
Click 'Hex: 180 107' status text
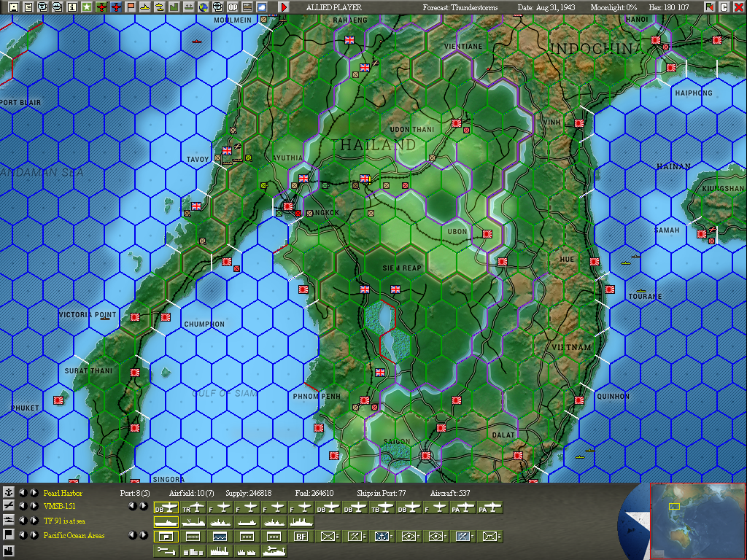(669, 7)
